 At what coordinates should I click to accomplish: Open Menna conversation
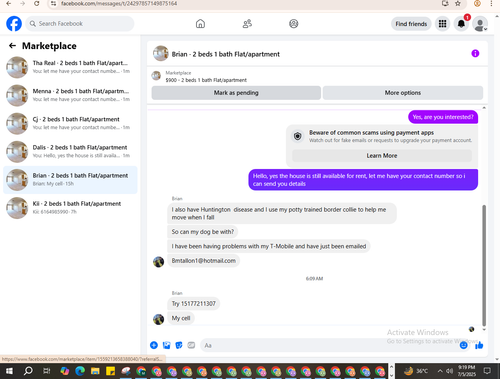tap(70, 95)
